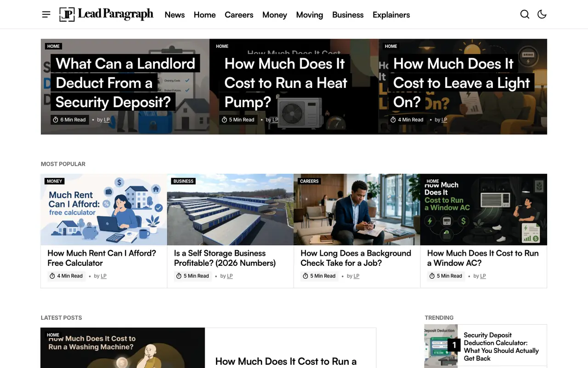
Task: Open trending number 1 thumbnail
Action: [441, 346]
